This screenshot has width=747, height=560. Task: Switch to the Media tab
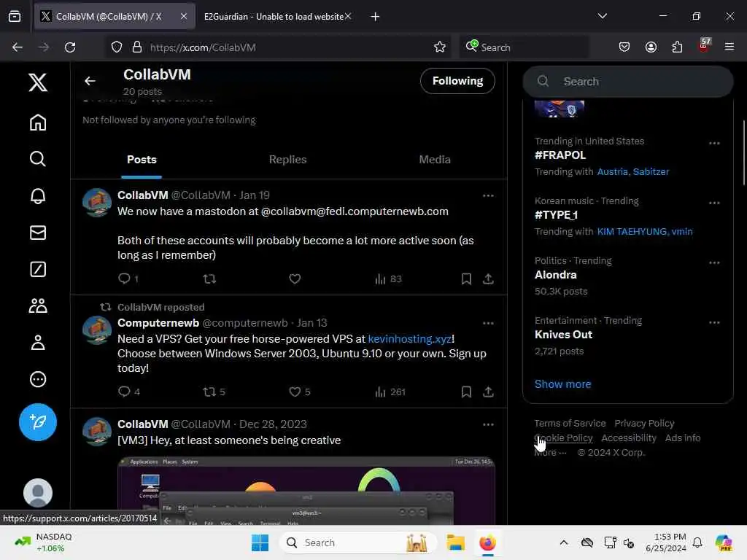[435, 160]
